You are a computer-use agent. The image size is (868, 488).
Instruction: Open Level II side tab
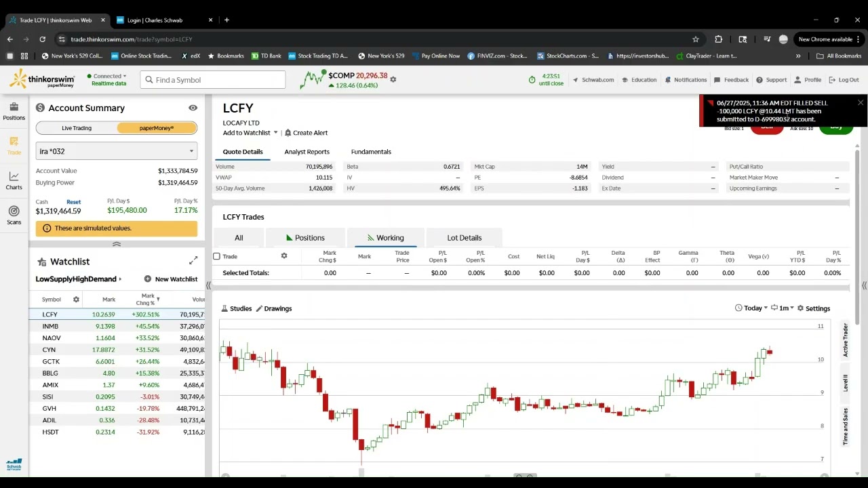(845, 383)
